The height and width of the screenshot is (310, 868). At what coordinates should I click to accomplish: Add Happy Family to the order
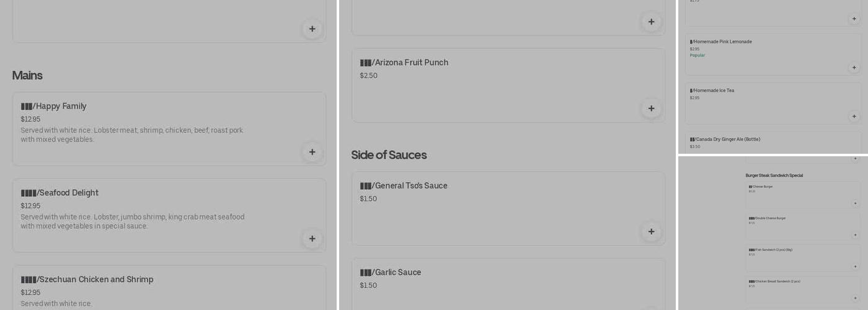pos(312,152)
